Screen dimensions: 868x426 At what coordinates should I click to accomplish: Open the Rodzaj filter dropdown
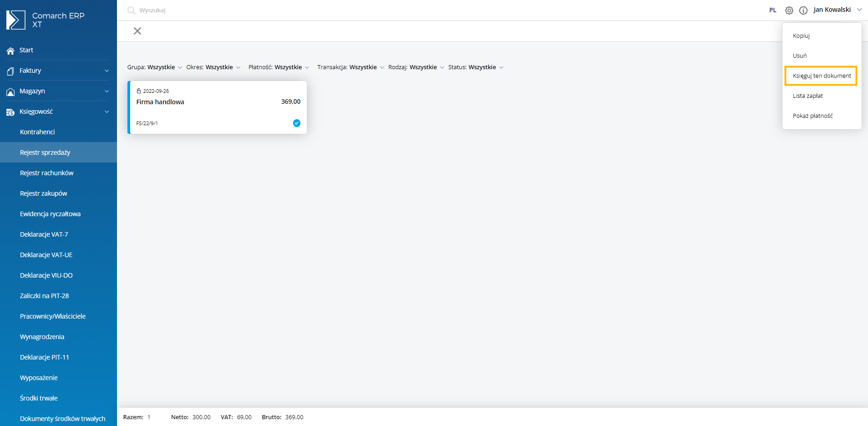pos(416,67)
